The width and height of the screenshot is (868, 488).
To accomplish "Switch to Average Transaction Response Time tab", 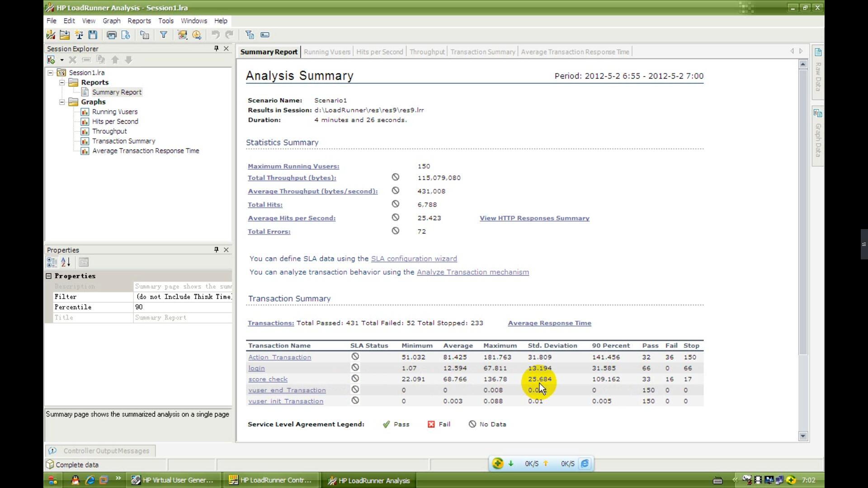I will (575, 52).
